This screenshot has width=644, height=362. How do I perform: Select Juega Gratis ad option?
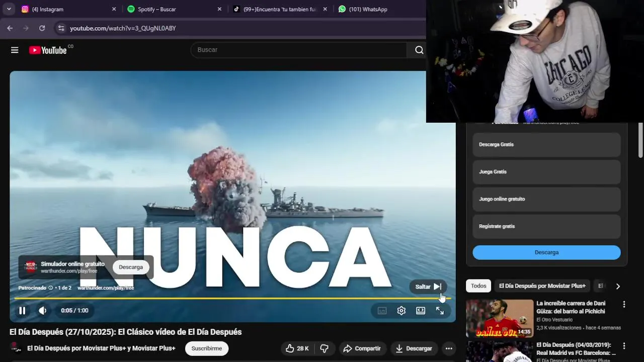546,172
